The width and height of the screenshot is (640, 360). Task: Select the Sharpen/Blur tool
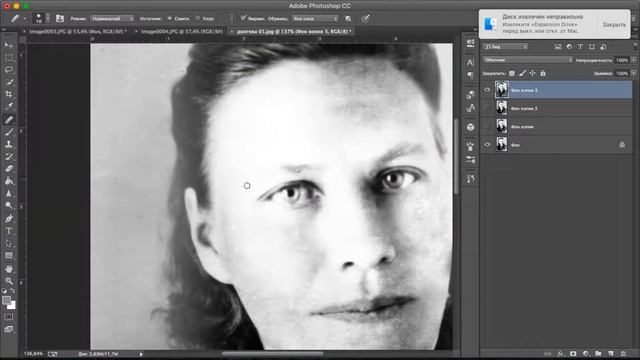coord(9,193)
